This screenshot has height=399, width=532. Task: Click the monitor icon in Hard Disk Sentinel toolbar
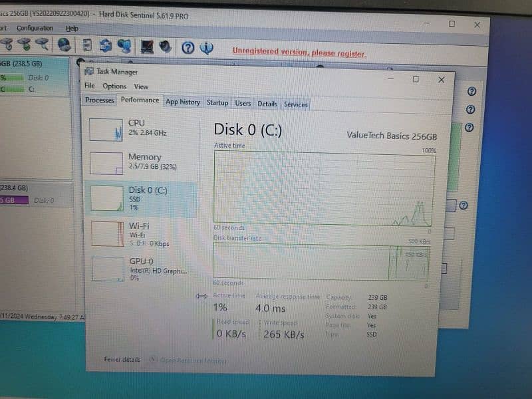(147, 47)
